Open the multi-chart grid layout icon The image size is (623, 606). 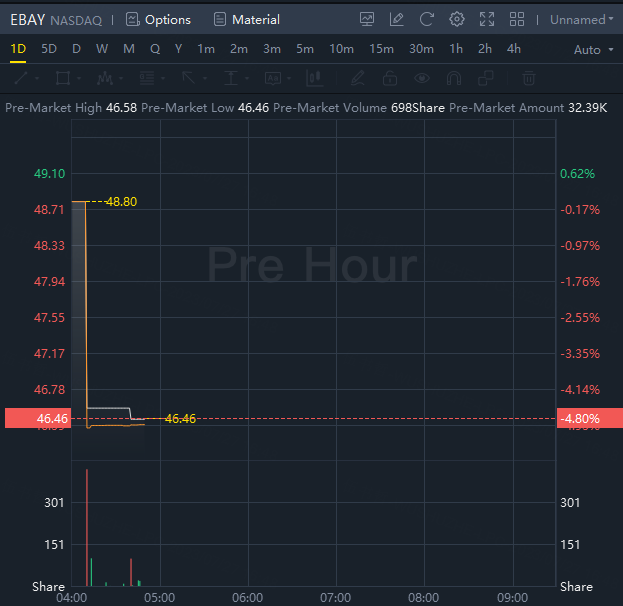(517, 19)
